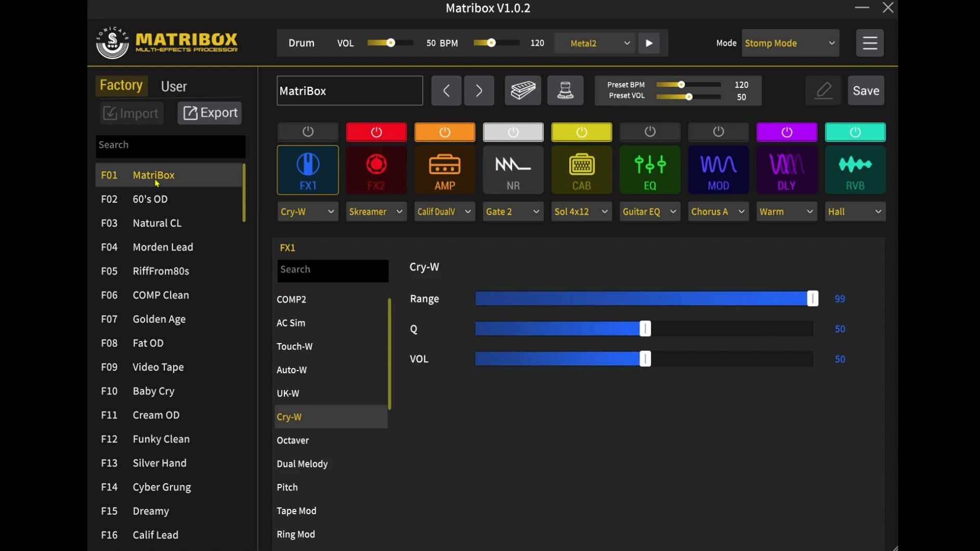Open the CAB cabinet module
The image size is (980, 551).
point(581,170)
